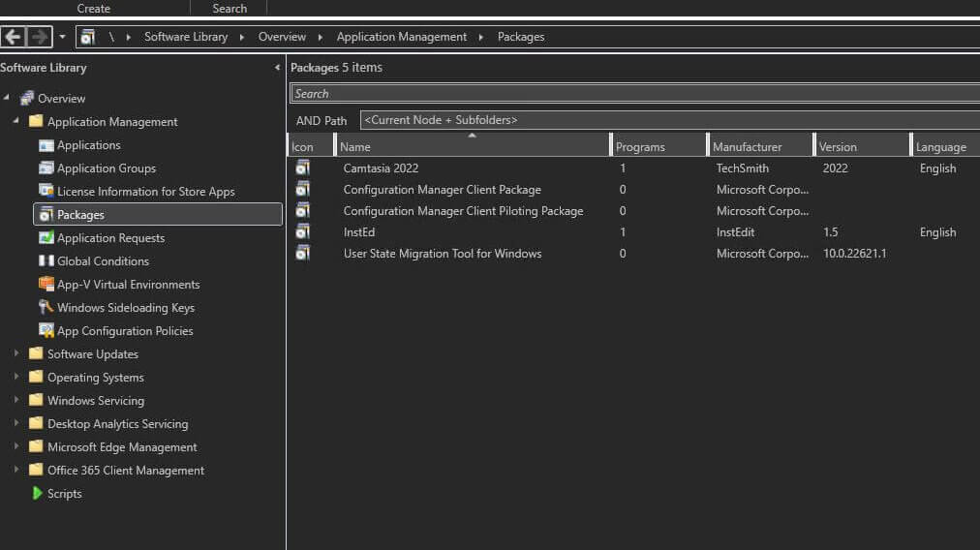Image resolution: width=980 pixels, height=550 pixels.
Task: Expand the Office 365 Client Management folder
Action: (x=16, y=470)
